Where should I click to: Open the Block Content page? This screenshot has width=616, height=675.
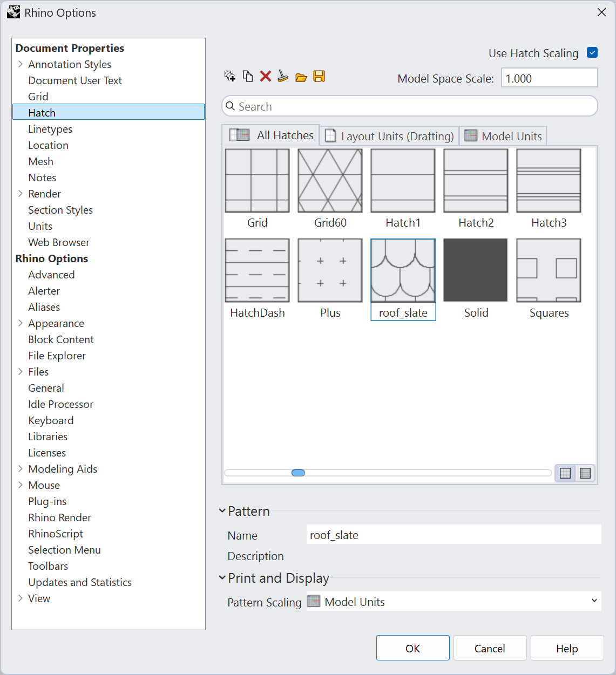pyautogui.click(x=61, y=339)
